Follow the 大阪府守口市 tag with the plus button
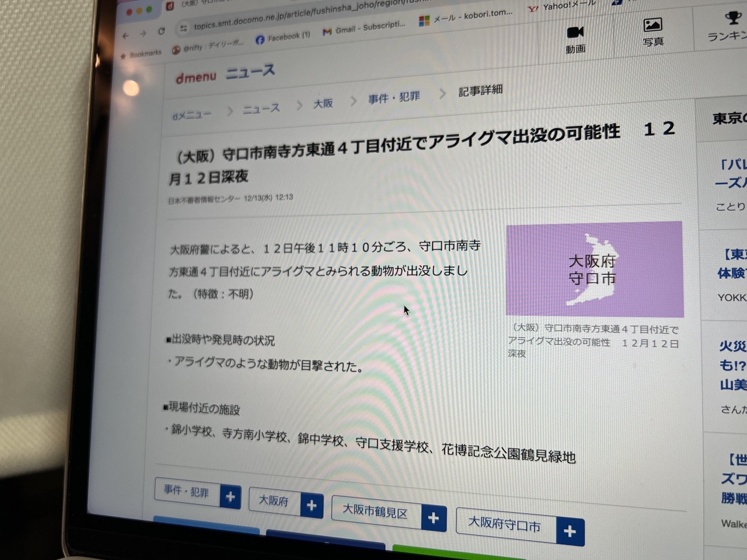747x560 pixels. point(570,531)
